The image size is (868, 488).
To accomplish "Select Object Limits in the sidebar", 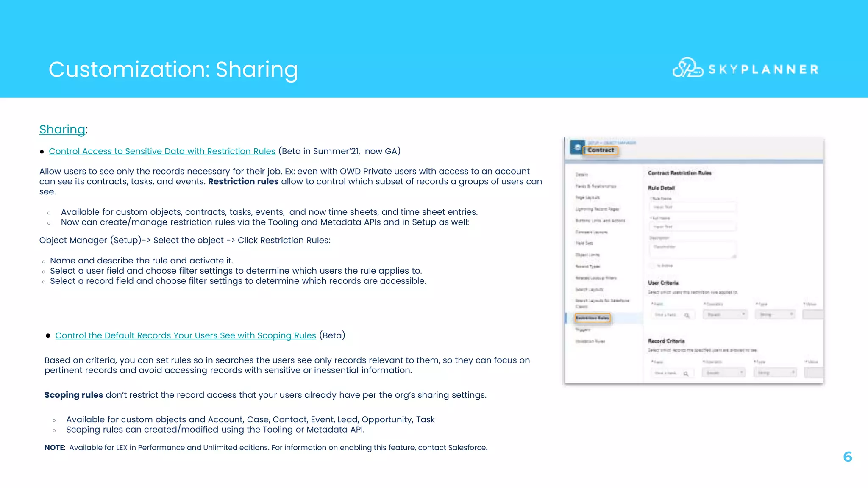I will (x=587, y=255).
